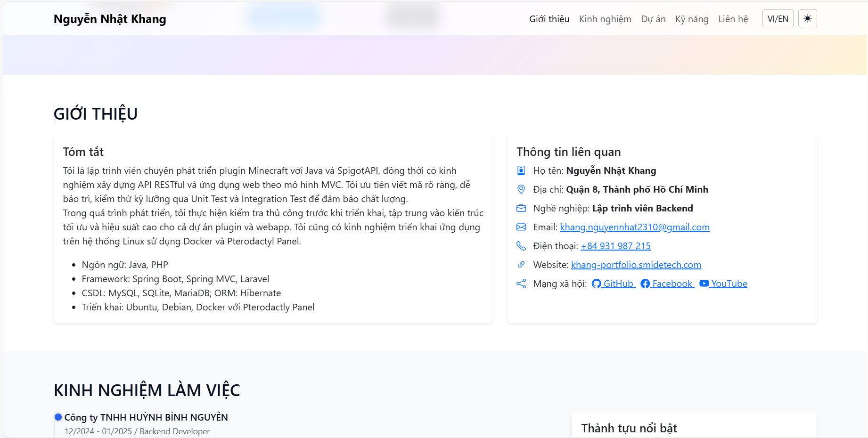Click the occupation text 'Lập trình viên Backend'
Image resolution: width=868 pixels, height=438 pixels.
[643, 208]
